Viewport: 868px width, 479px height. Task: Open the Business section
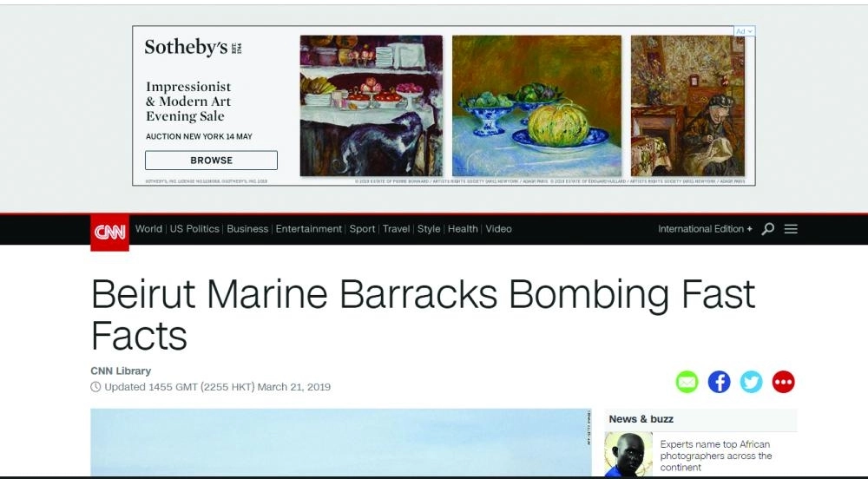click(247, 229)
